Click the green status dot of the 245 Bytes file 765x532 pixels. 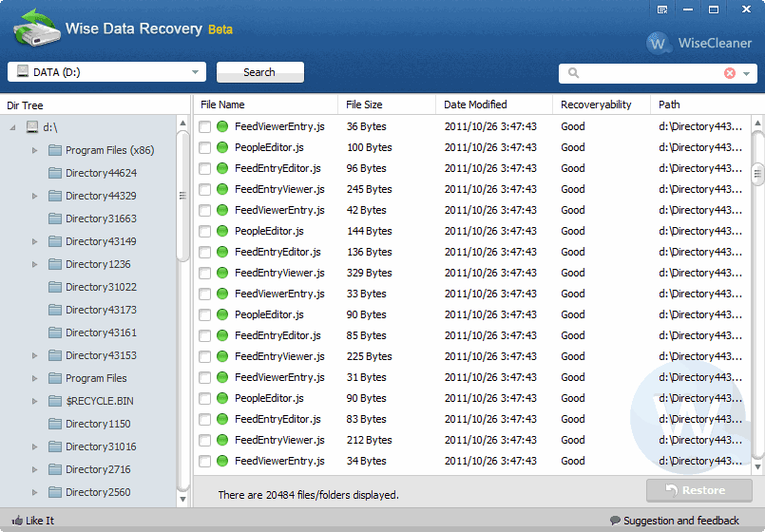click(222, 189)
